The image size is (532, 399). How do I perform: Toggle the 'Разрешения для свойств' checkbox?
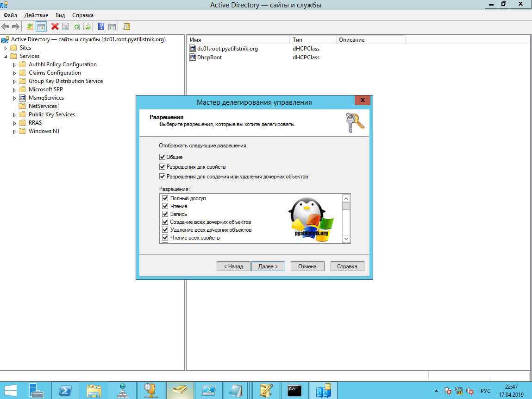point(162,167)
